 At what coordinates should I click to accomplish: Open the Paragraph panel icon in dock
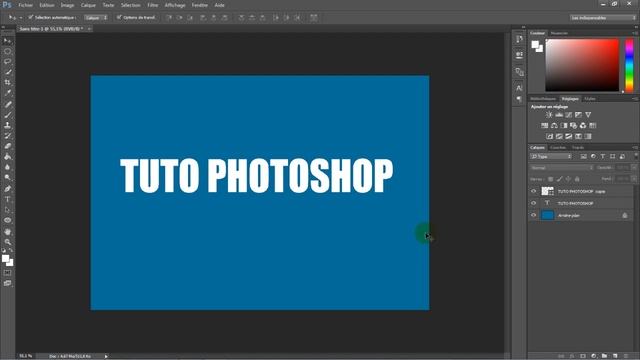click(x=519, y=99)
